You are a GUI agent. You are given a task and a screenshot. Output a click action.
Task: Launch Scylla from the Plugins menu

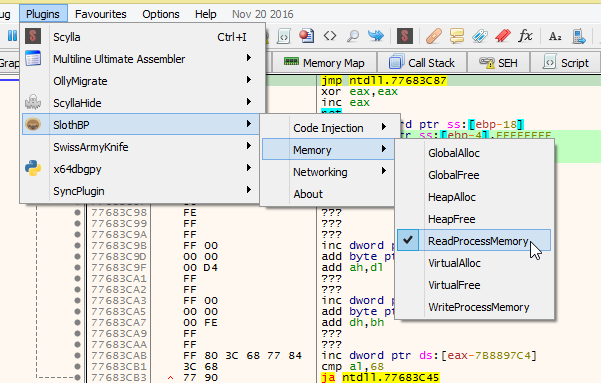coord(140,37)
